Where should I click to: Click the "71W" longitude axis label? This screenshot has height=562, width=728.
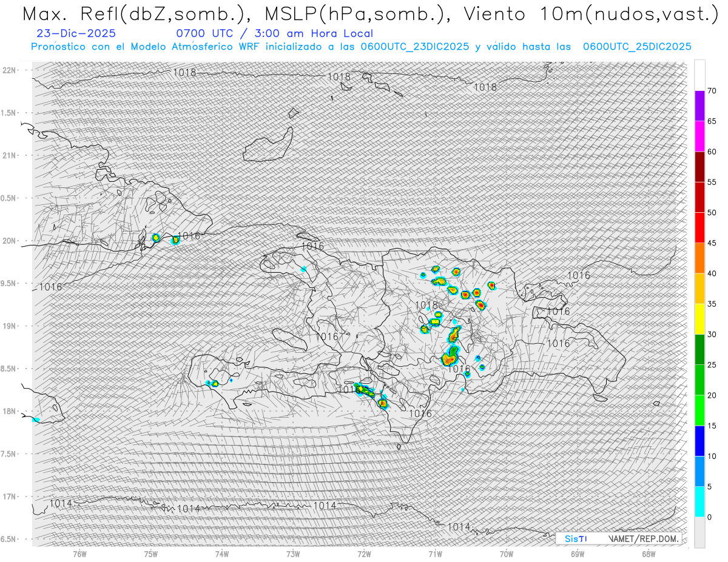435,554
